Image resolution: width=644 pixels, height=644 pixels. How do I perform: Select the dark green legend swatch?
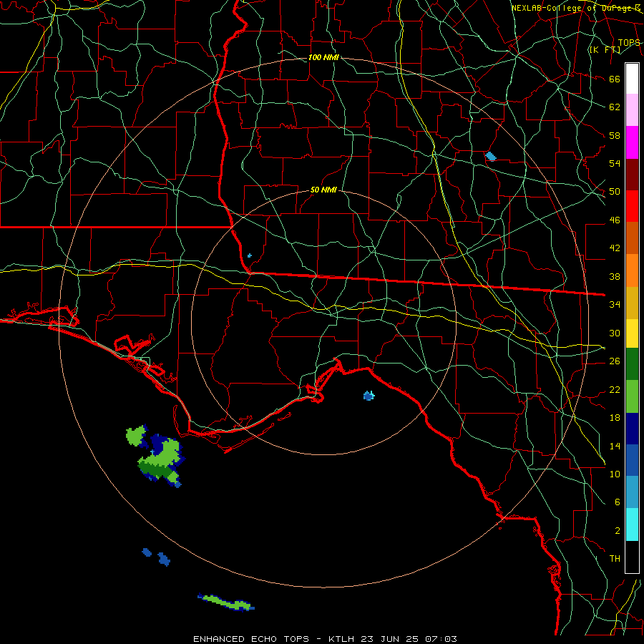coord(632,364)
